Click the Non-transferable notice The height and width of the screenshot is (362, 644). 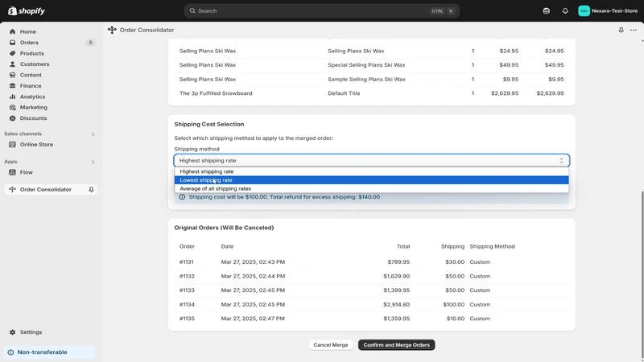[49, 352]
